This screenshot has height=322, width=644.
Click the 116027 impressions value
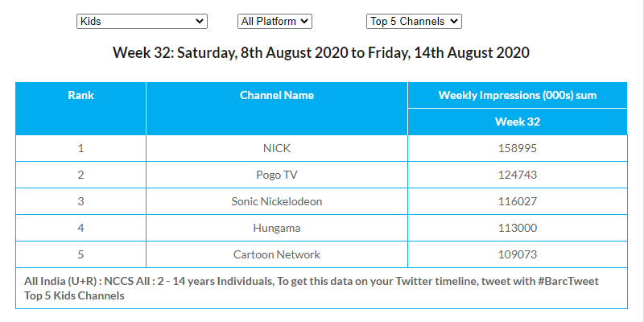[517, 201]
